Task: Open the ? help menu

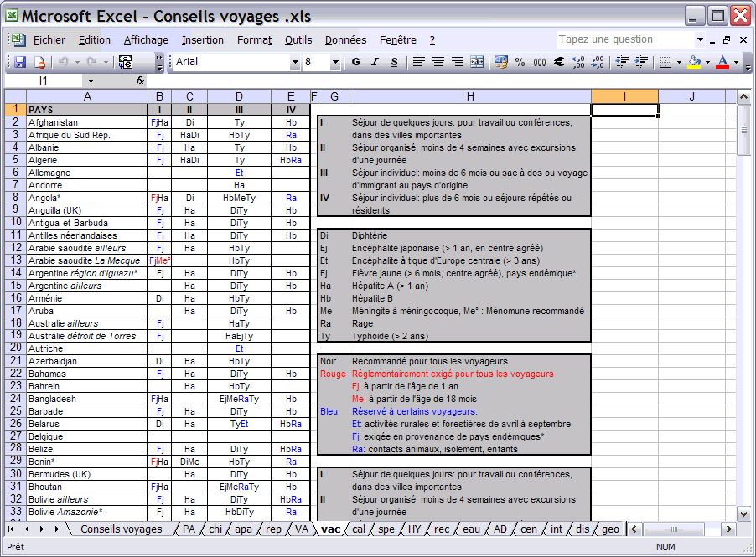Action: [x=432, y=40]
